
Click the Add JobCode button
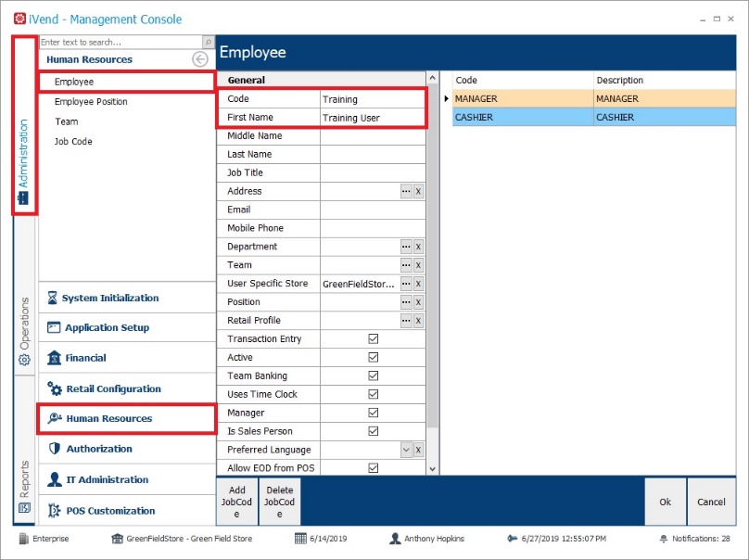(x=237, y=502)
